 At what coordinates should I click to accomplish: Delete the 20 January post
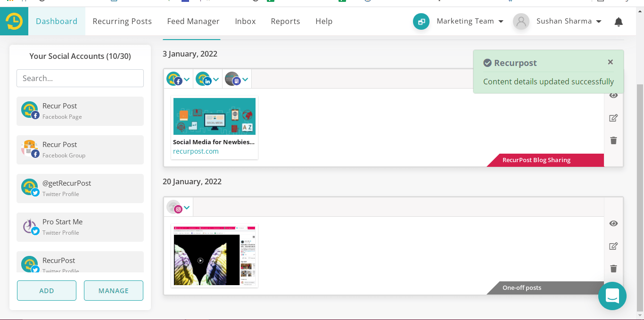point(613,269)
